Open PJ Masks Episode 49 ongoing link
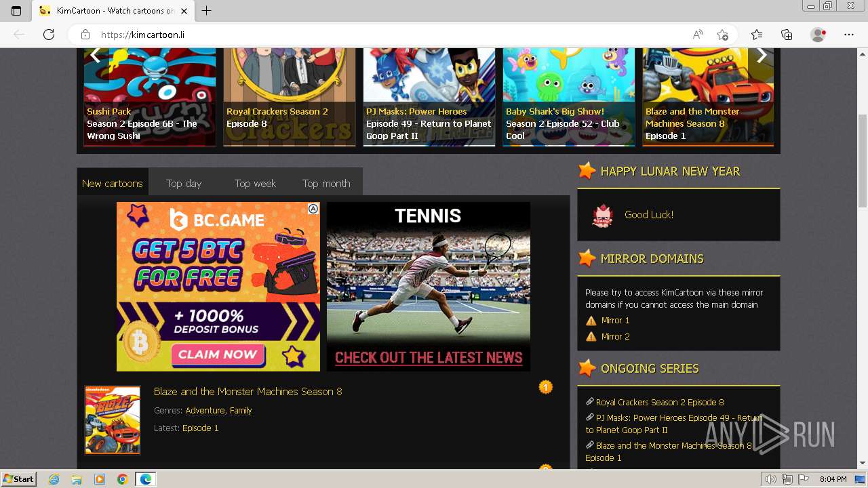Image resolution: width=868 pixels, height=488 pixels. coord(673,424)
